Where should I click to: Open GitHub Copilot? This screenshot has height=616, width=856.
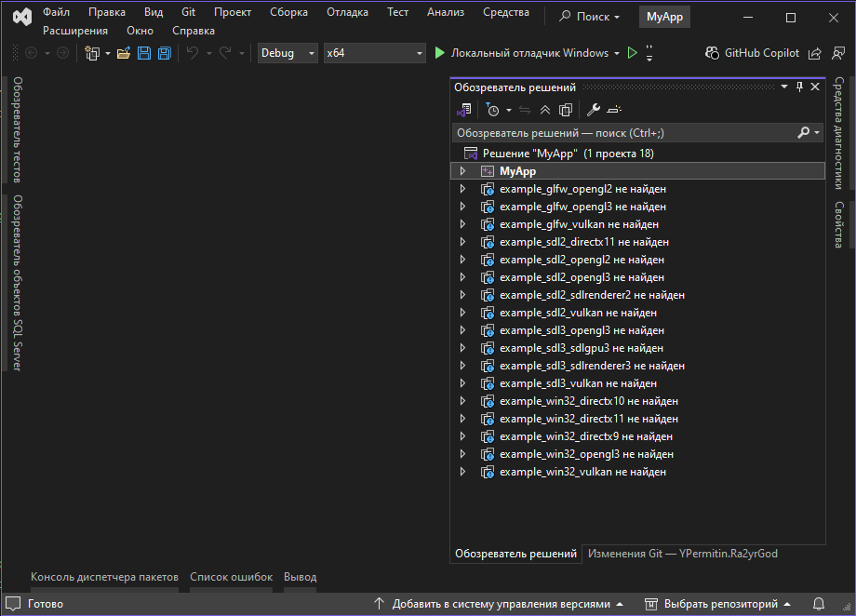tap(752, 53)
